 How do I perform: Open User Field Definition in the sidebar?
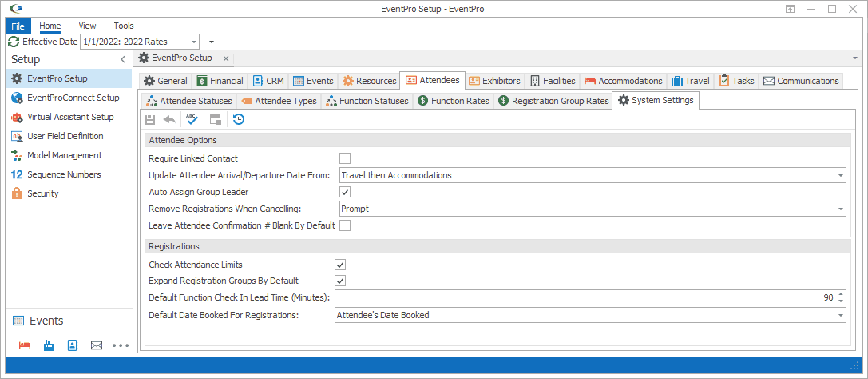[x=69, y=136]
